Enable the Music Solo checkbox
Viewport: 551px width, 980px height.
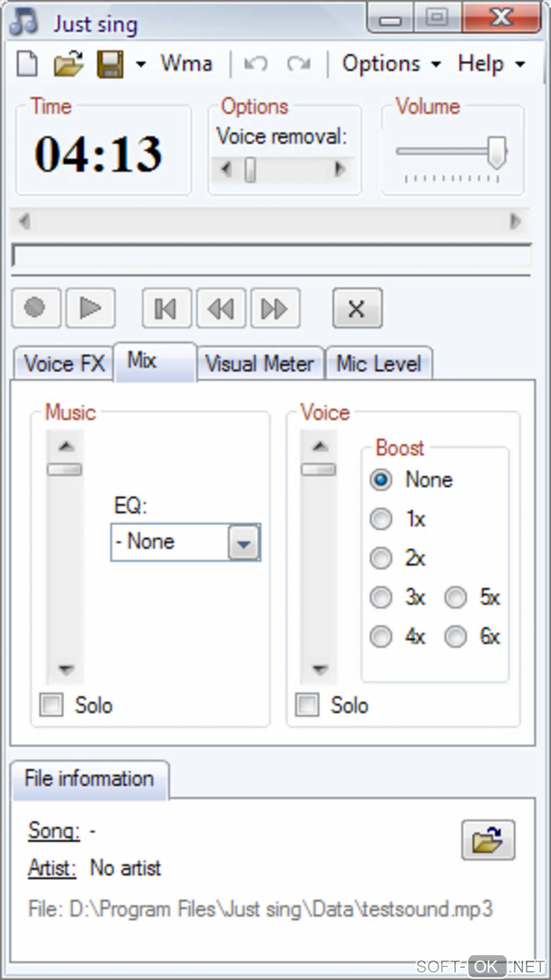52,705
